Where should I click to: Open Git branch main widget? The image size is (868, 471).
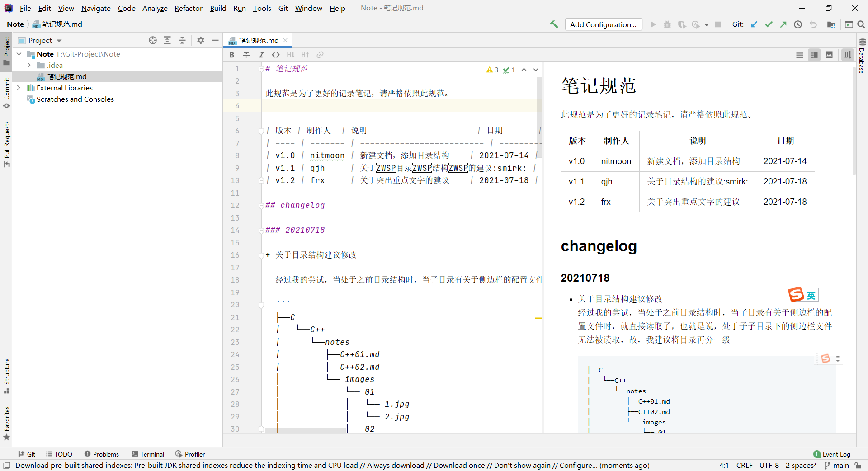click(836, 466)
